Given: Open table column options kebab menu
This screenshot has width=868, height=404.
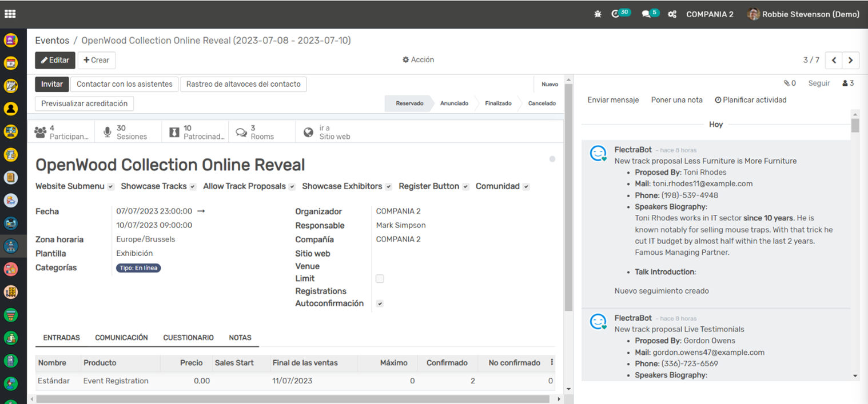Looking at the screenshot, I should pos(552,362).
